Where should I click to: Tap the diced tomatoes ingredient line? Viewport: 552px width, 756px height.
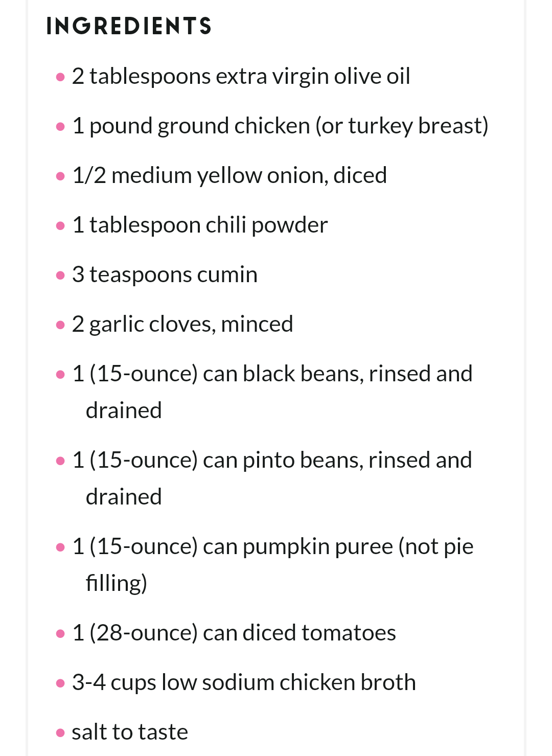[234, 633]
